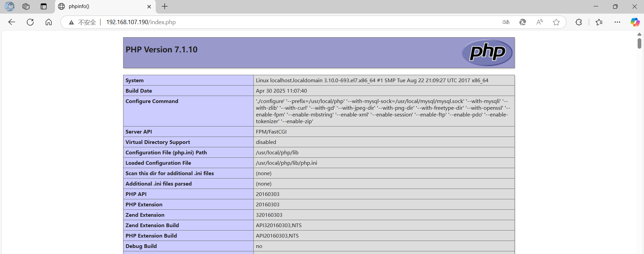Screen dimensions: 644x254
Task: Click the FPM/FastCGI value
Action: tap(271, 132)
